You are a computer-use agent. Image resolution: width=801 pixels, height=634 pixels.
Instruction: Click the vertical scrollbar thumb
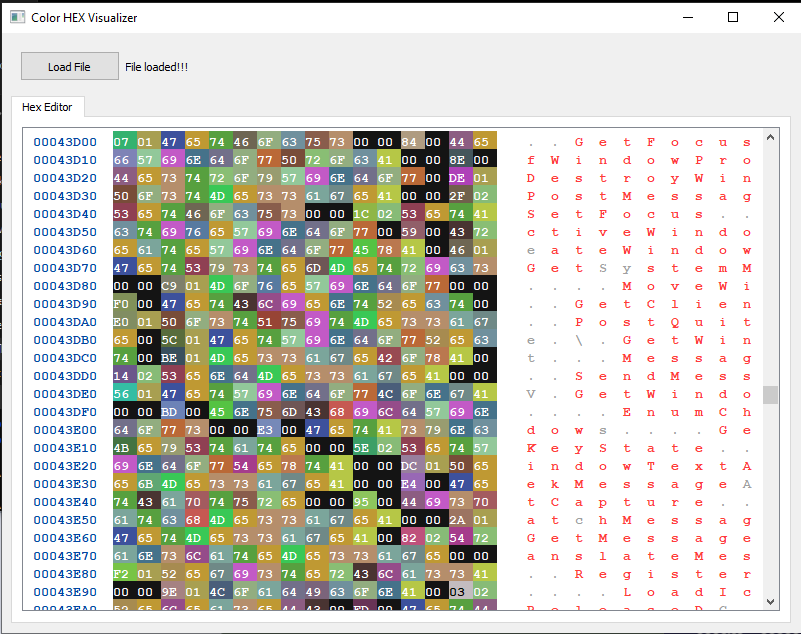pos(770,395)
